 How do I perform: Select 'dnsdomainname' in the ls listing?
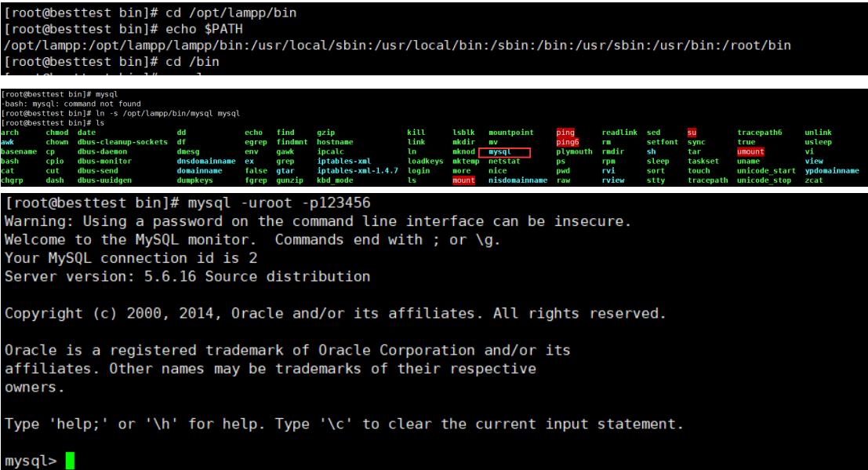(x=206, y=162)
